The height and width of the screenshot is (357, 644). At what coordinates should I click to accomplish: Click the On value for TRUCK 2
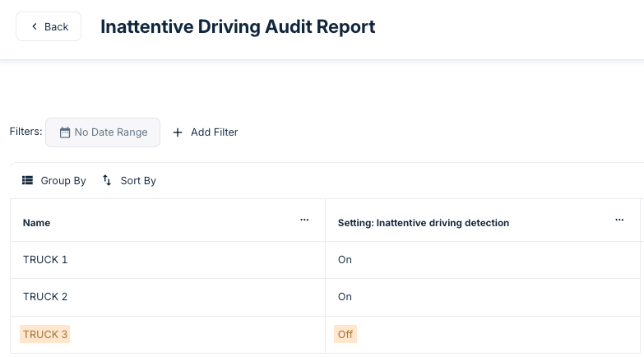coord(345,296)
